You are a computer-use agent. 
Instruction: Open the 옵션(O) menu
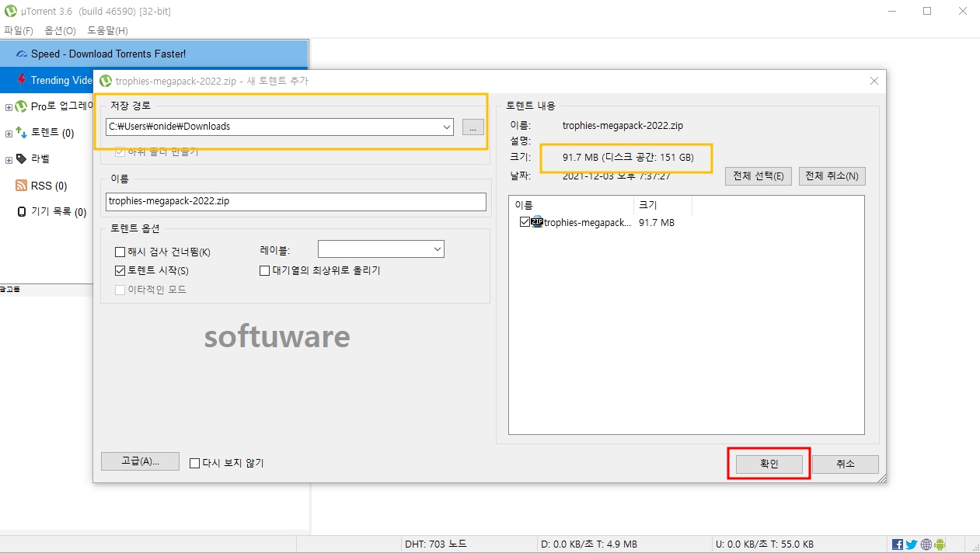click(61, 30)
